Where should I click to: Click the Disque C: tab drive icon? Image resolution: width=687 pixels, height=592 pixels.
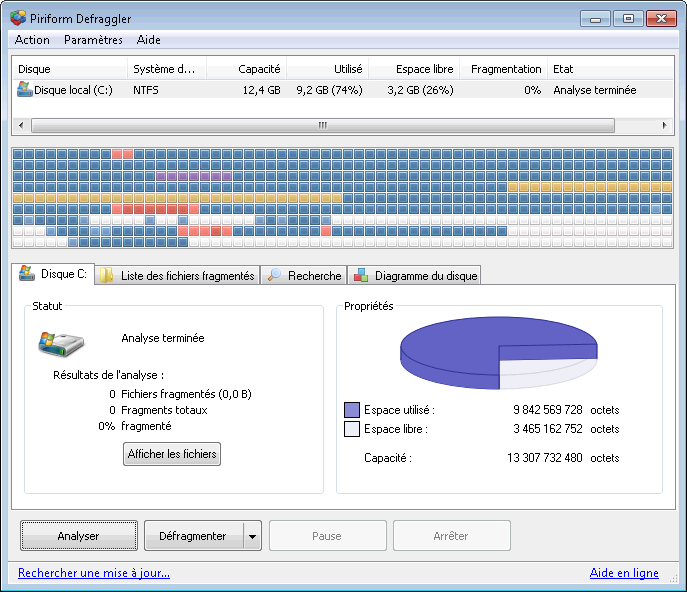point(27,275)
